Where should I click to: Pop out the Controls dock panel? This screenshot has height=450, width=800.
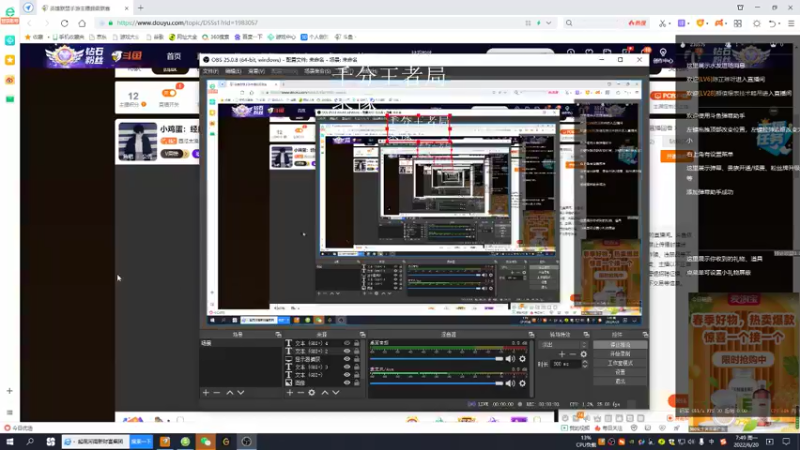pos(645,335)
